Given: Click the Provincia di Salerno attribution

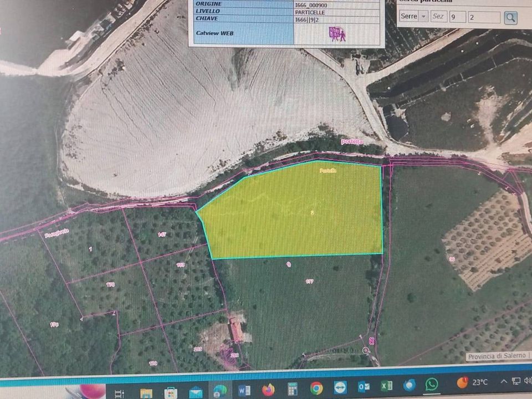Looking at the screenshot, I should [497, 356].
